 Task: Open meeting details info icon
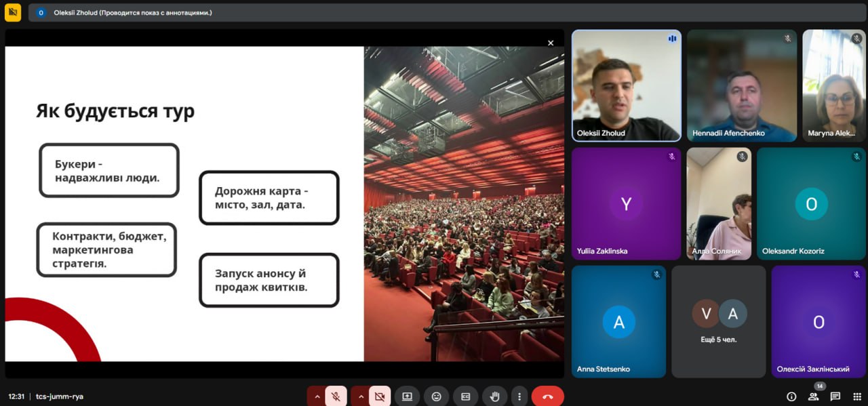(791, 397)
